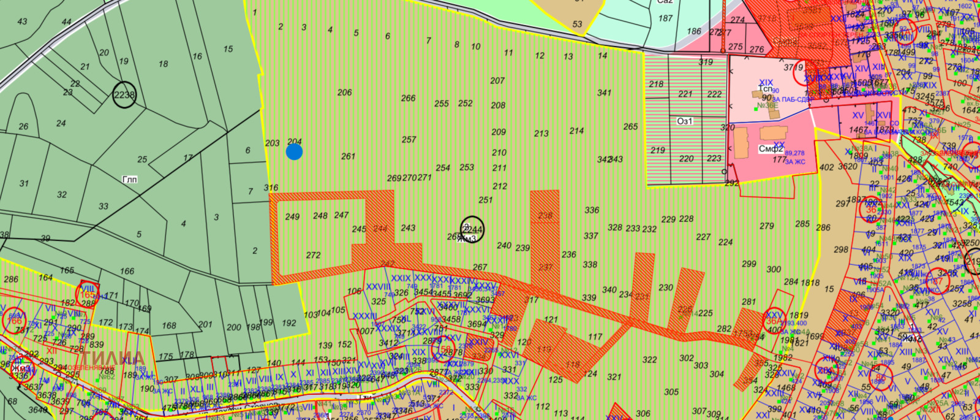The width and height of the screenshot is (980, 420).
Task: Click the blue dot marker near parcel 204
Action: 294,151
